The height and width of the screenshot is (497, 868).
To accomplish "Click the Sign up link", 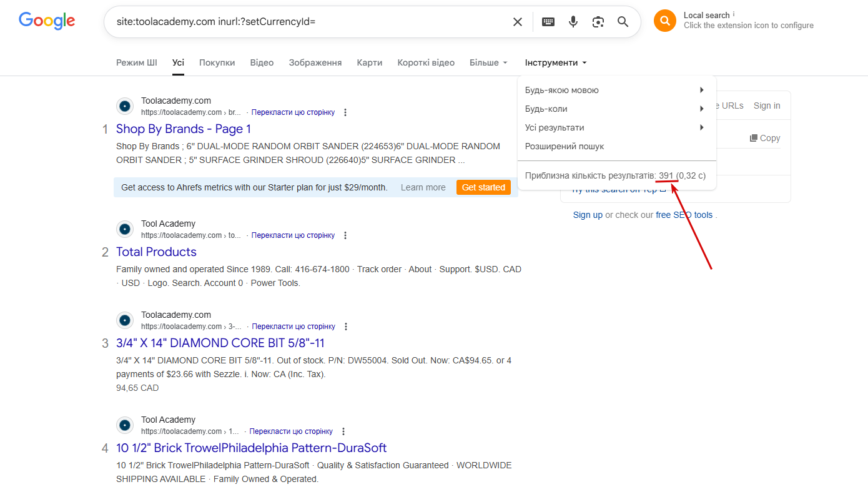I will click(x=588, y=215).
